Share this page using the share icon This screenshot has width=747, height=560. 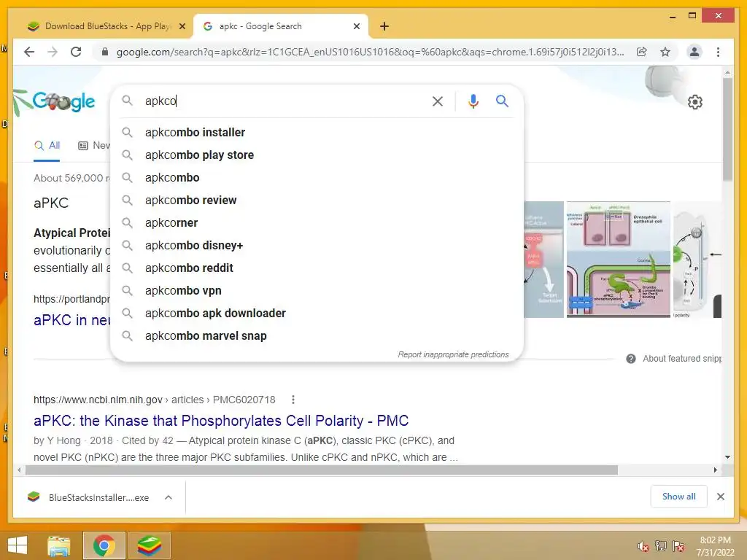coord(642,52)
